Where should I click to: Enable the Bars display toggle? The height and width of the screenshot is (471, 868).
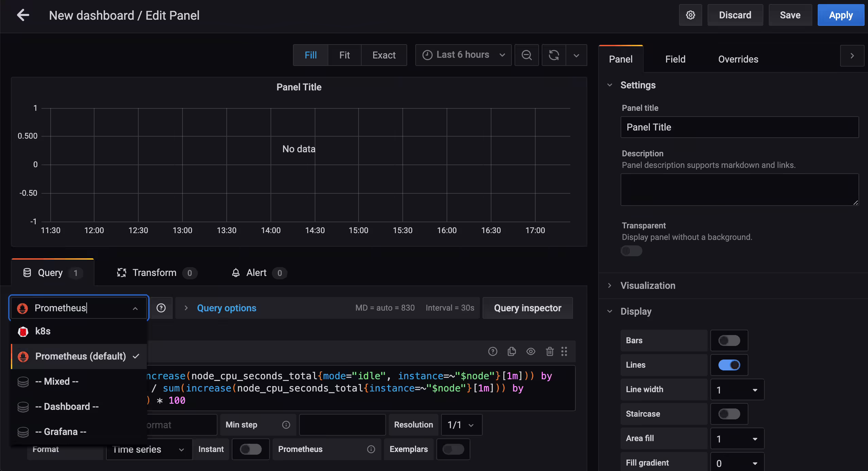[729, 341]
